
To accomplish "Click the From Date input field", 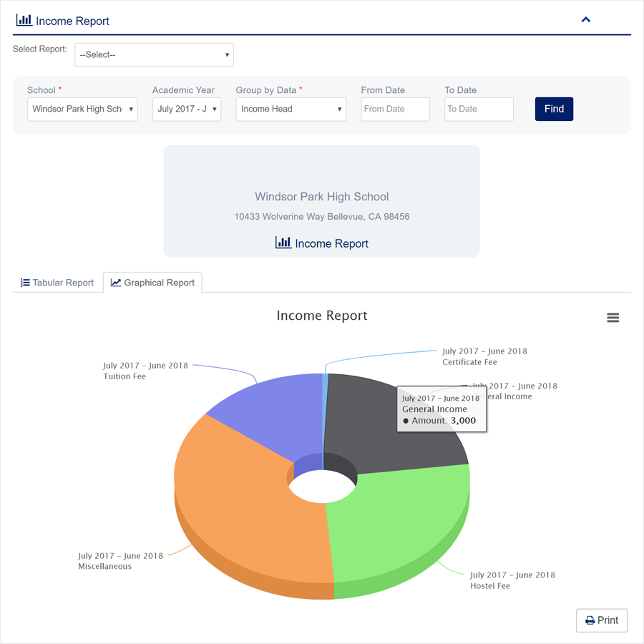I will click(x=395, y=109).
